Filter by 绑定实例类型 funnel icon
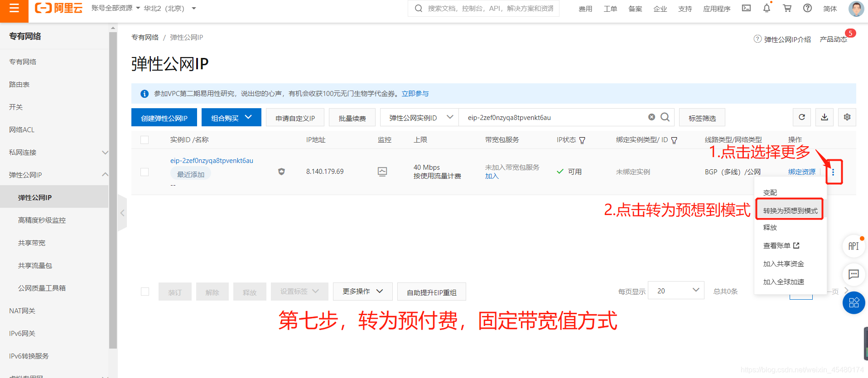The image size is (868, 378). (674, 140)
